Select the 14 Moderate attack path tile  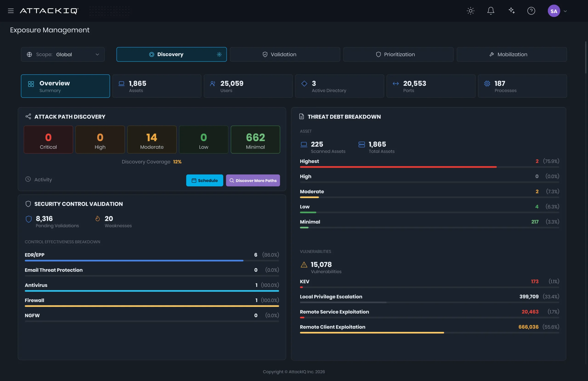pos(152,140)
